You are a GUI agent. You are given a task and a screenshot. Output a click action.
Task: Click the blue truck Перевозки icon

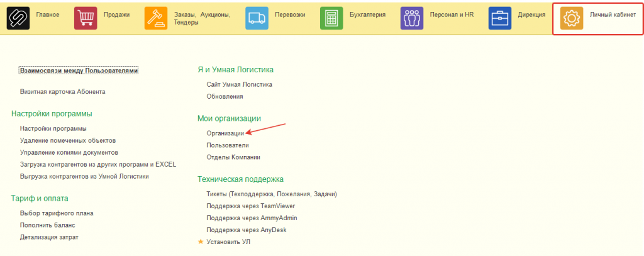257,18
